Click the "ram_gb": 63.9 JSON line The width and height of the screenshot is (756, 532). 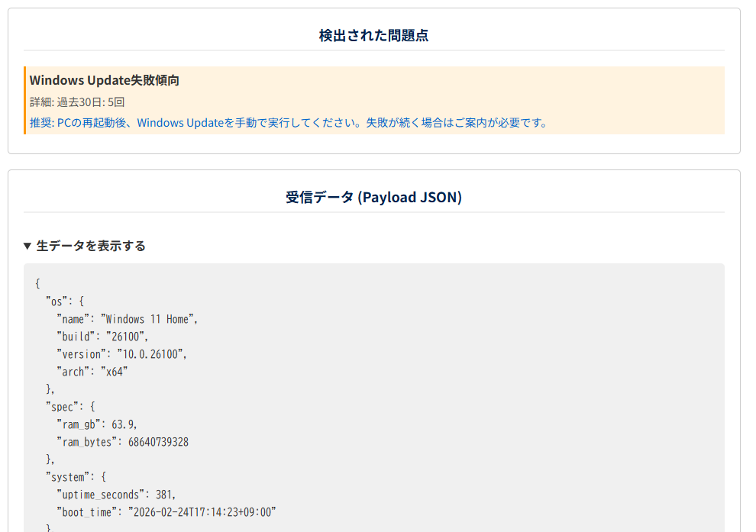pos(96,424)
